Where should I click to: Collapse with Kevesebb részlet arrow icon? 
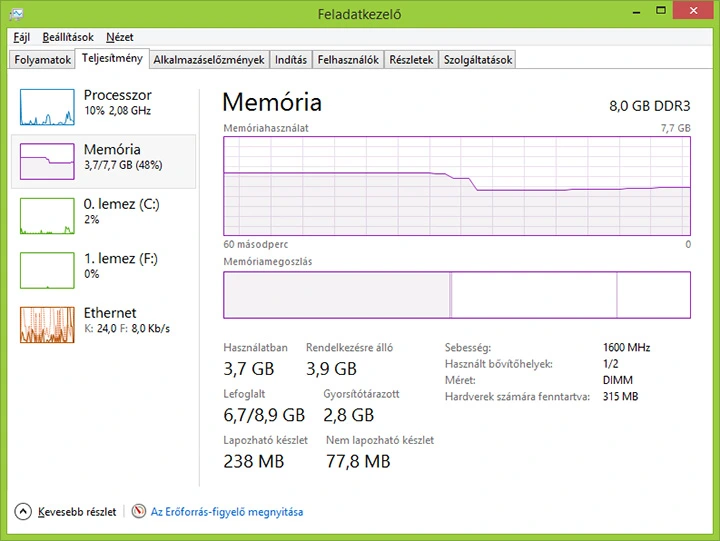[x=23, y=512]
